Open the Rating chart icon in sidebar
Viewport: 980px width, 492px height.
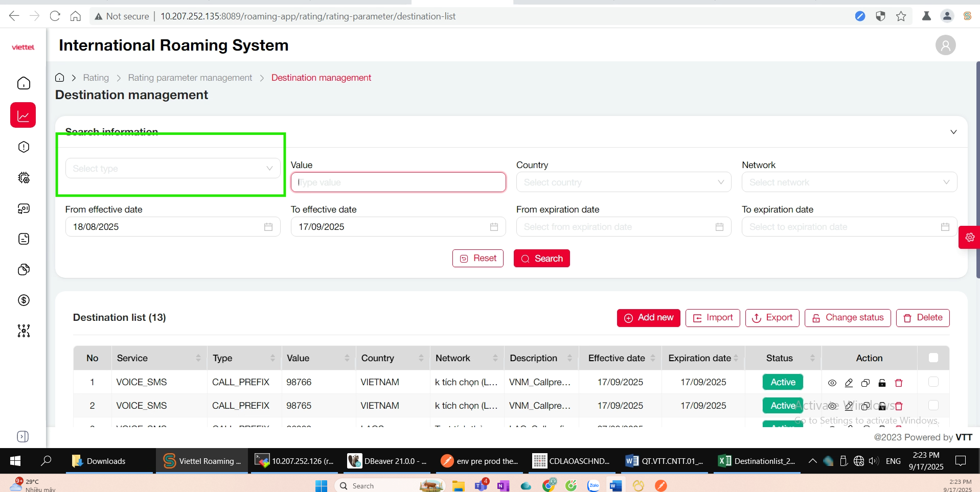tap(23, 115)
